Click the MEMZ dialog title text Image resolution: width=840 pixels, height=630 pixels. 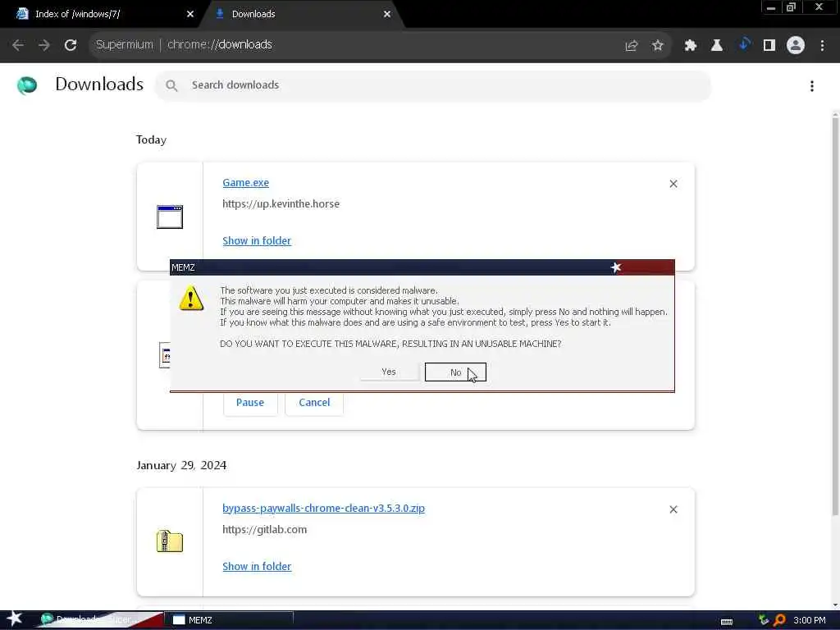[x=183, y=267]
